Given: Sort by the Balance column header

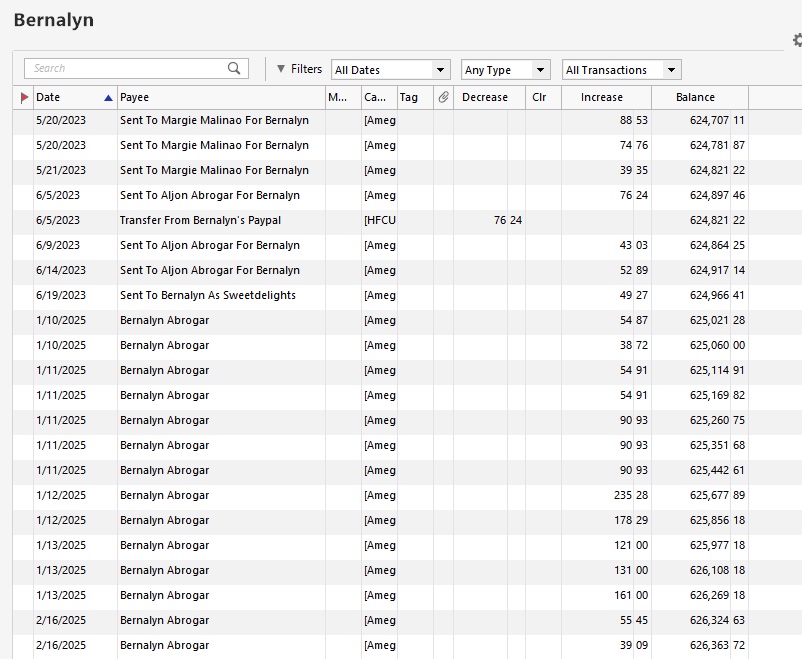Looking at the screenshot, I should click(695, 97).
